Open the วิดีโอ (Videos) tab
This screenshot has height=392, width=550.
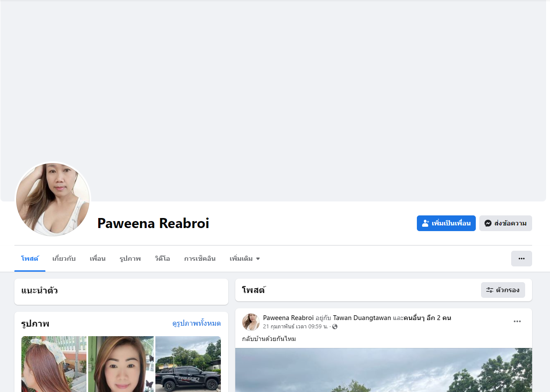pos(162,259)
